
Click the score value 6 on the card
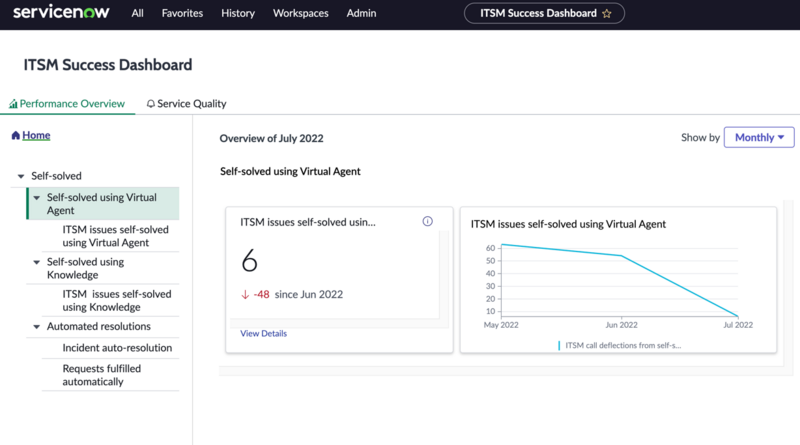click(249, 260)
